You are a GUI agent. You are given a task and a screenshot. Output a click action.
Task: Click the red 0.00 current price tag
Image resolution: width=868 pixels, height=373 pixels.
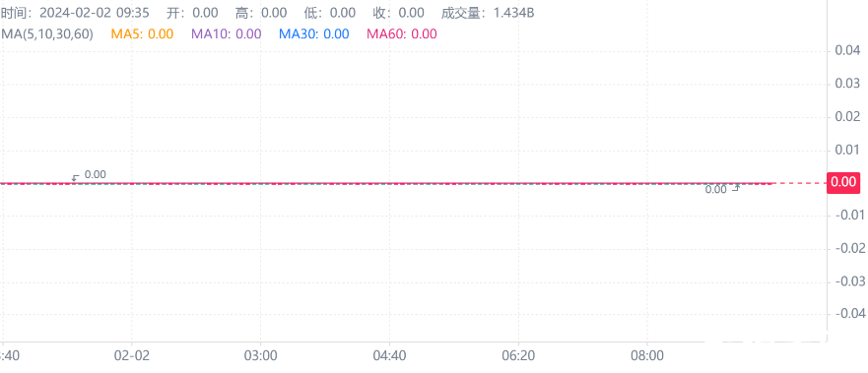point(843,182)
